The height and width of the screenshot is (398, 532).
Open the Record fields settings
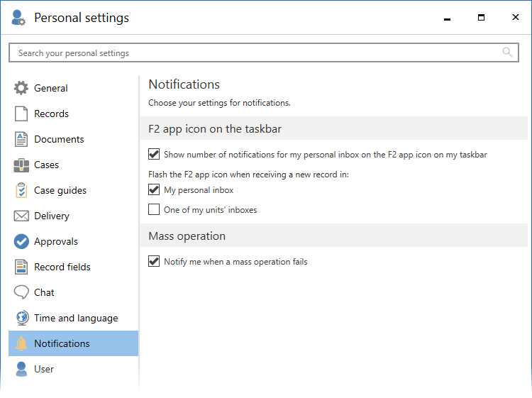(62, 267)
